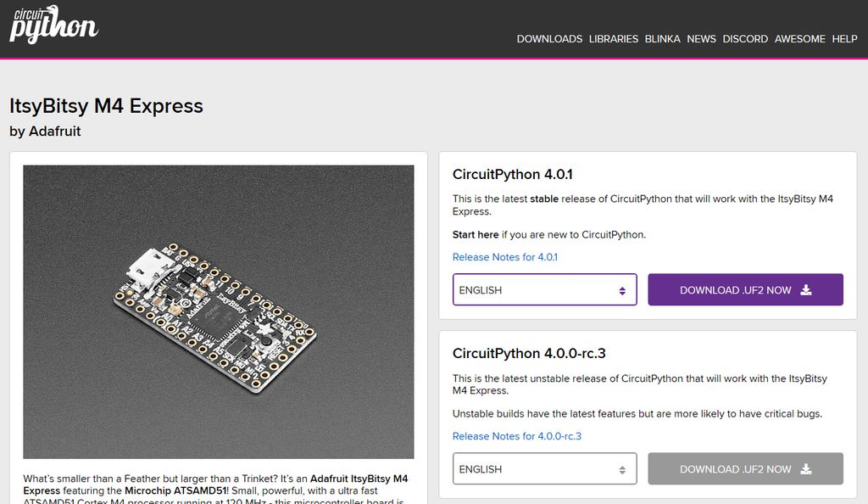Click 'Adafruit ItsyBitsy M4 Express' bold text
Viewport: 868px width, 504px height.
pos(215,484)
